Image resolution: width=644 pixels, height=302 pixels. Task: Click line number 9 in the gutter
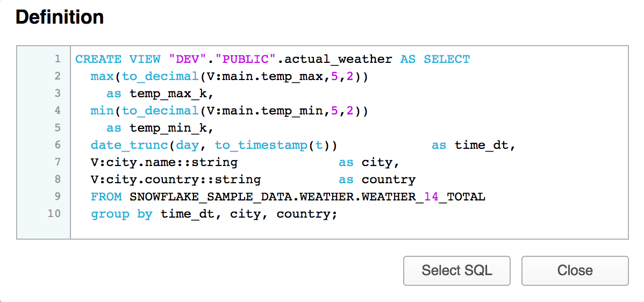pos(58,197)
